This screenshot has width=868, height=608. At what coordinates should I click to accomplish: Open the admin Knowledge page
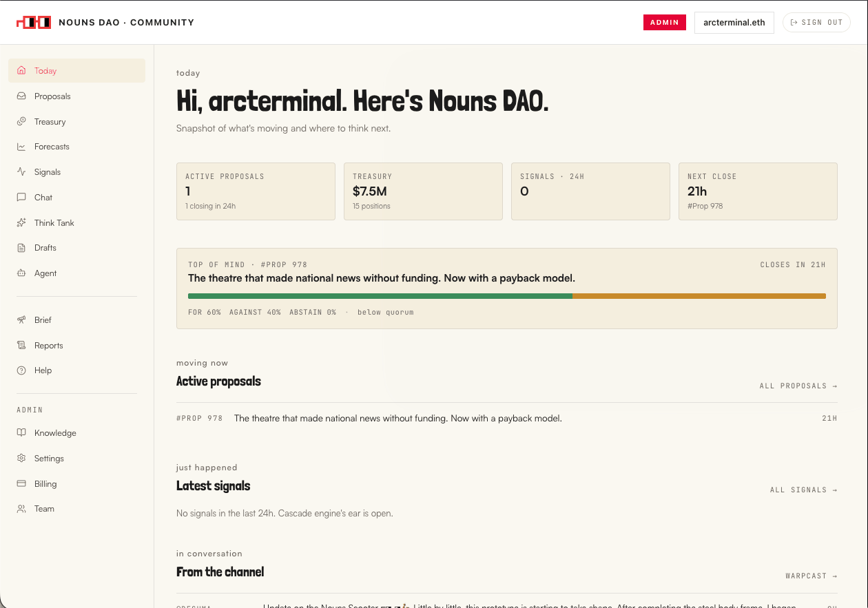(77, 433)
